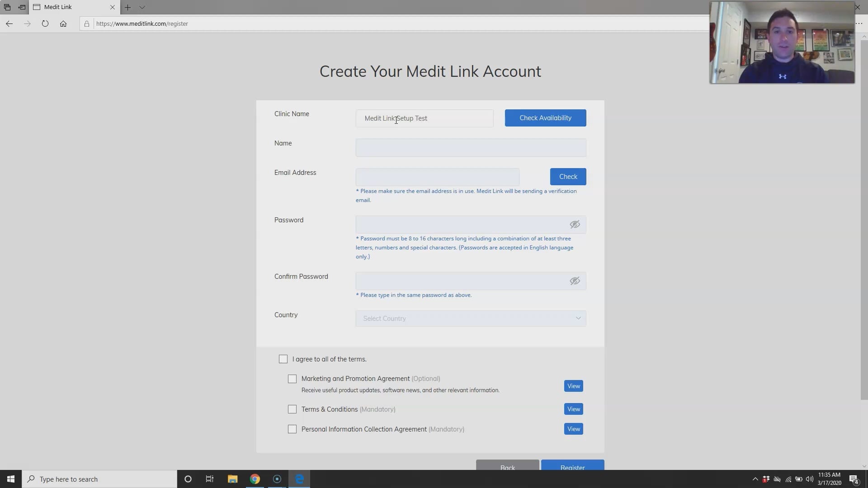Open Cortana from the taskbar

[188, 479]
